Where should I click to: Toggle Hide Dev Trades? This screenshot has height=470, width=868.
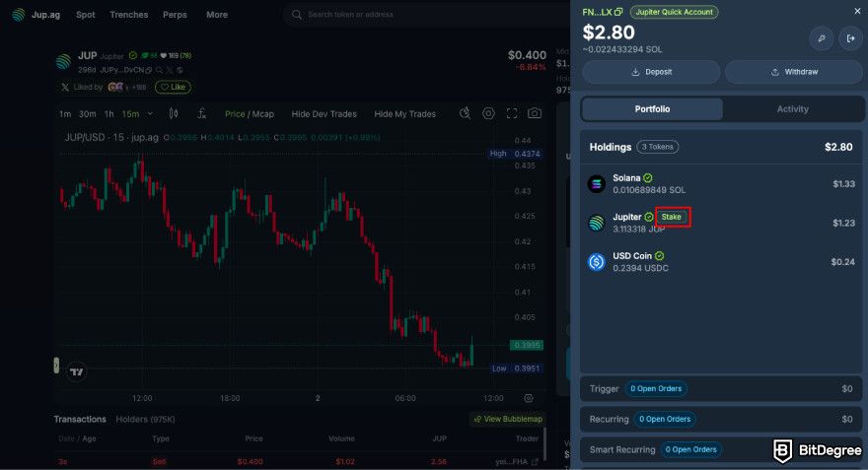[x=324, y=114]
